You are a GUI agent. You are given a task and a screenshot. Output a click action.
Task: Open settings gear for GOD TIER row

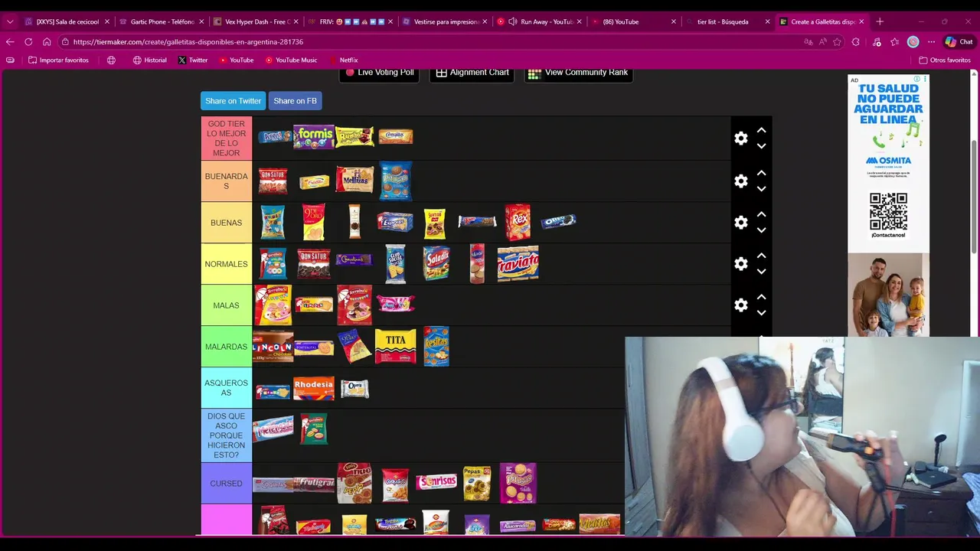740,139
